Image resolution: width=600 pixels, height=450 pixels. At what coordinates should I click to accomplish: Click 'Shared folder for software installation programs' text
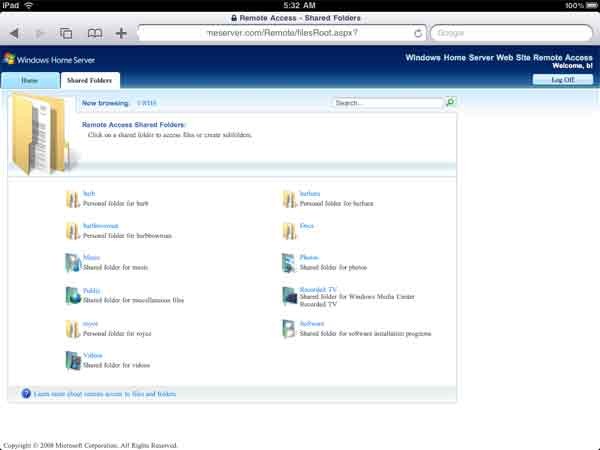point(365,334)
